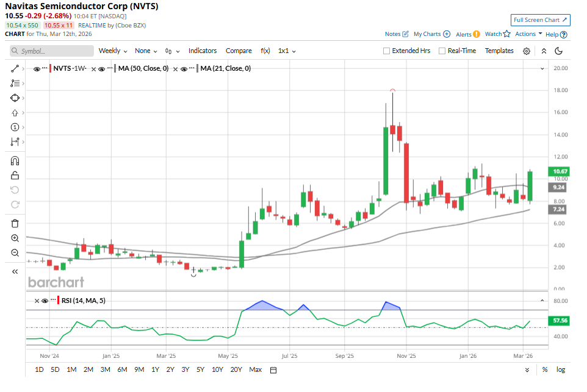Add to My Charts plus icon
Image resolution: width=587 pixels, height=392 pixels.
[x=447, y=34]
